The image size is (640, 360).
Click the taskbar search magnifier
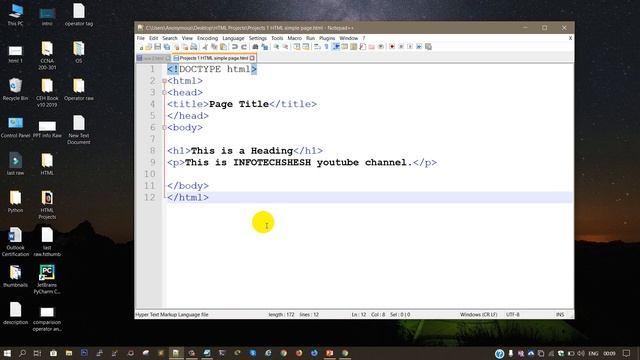tap(22, 353)
